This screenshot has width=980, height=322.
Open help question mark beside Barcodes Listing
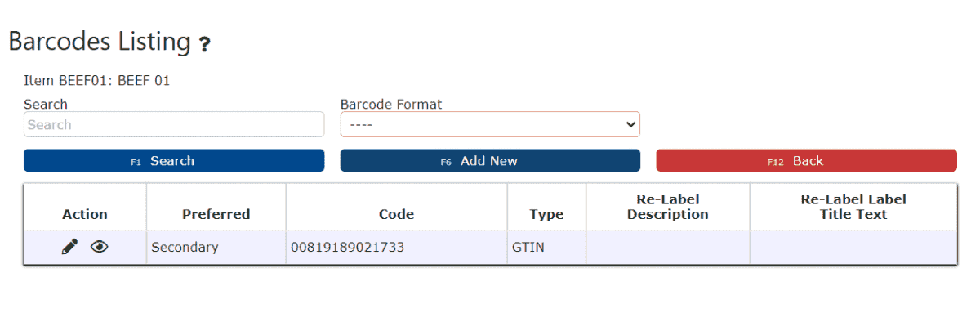(205, 45)
